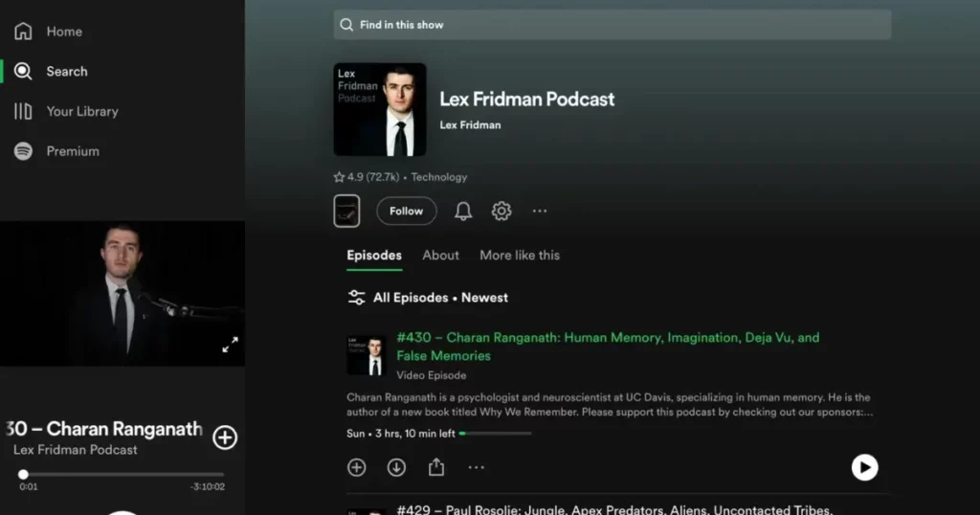This screenshot has width=980, height=515.
Task: Open the Technology category link
Action: coord(438,177)
